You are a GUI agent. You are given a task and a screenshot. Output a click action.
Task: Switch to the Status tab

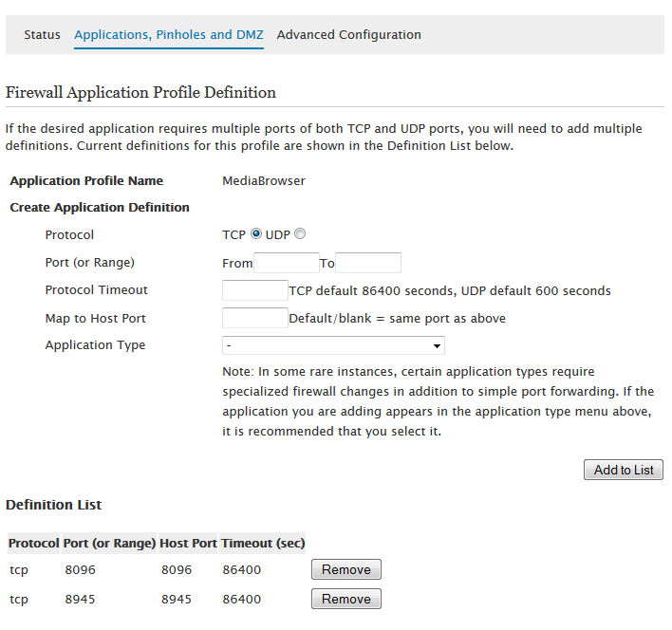[x=42, y=35]
